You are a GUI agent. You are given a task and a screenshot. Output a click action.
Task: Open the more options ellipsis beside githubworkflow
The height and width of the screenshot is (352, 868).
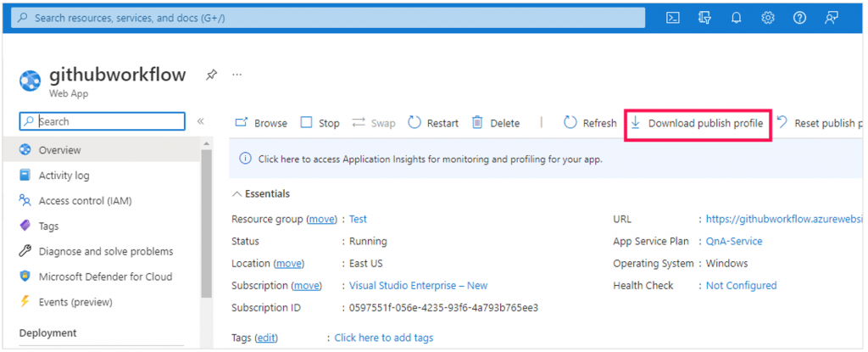tap(237, 75)
